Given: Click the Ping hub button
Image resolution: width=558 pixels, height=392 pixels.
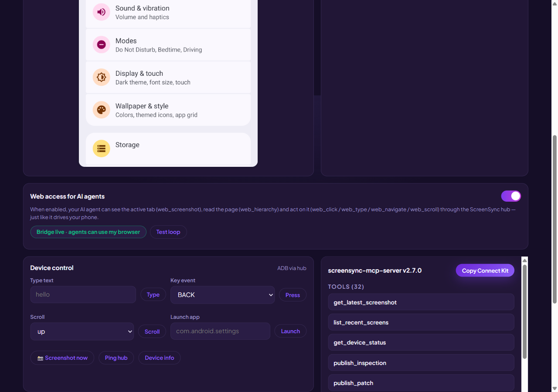Looking at the screenshot, I should click(116, 358).
